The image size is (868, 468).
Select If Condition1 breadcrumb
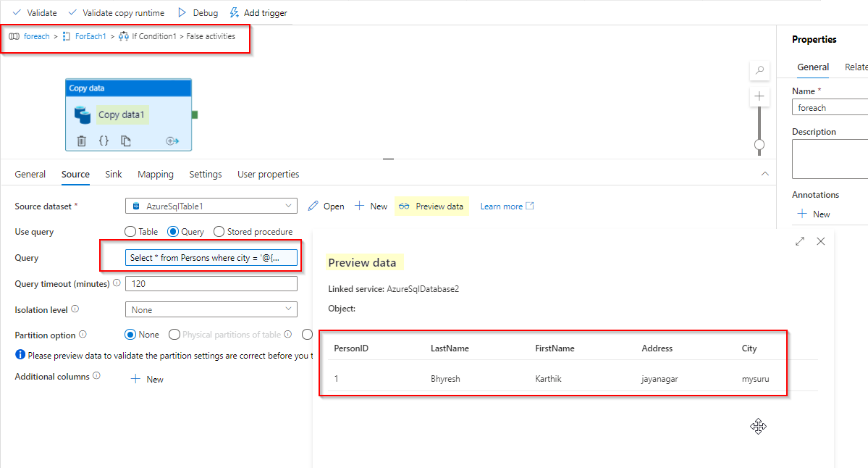(154, 36)
